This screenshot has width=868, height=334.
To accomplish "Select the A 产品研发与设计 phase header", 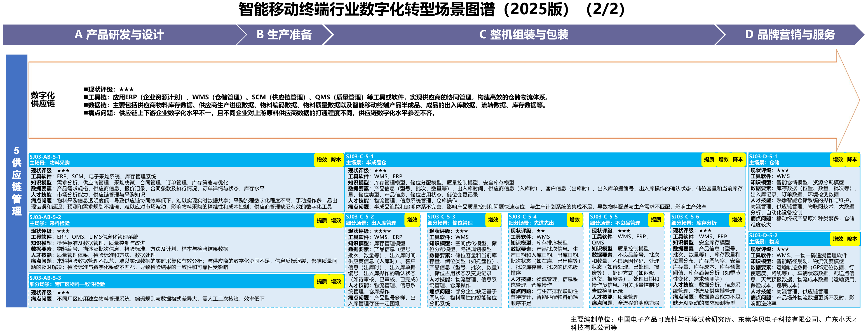I will (x=119, y=35).
